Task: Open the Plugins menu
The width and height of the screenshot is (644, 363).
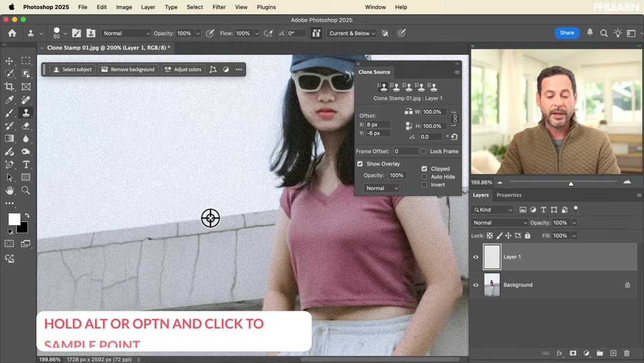Action: [266, 7]
